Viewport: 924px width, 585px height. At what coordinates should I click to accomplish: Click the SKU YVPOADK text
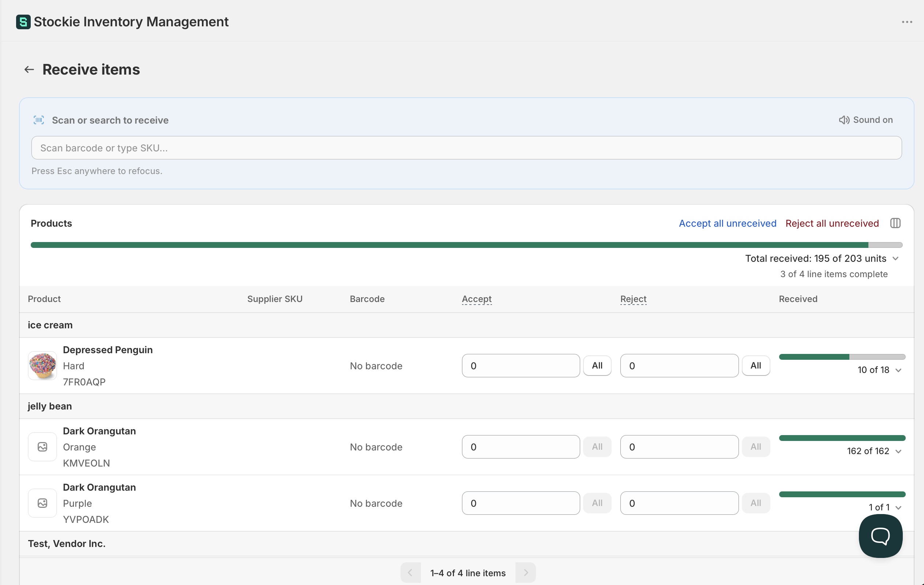[x=86, y=520]
